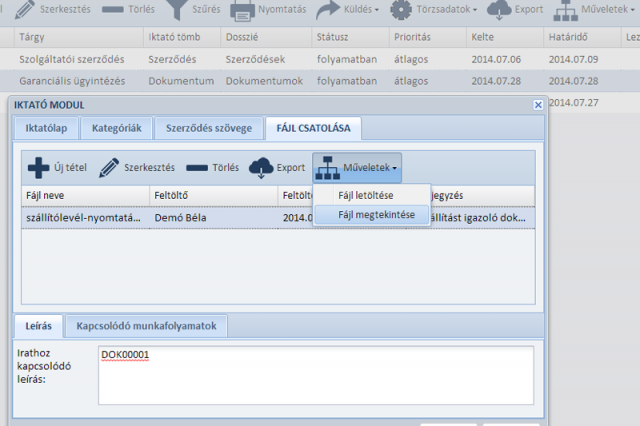Click the Dokumentum cell in Iktató tömb column
This screenshot has width=640, height=426.
[x=181, y=81]
